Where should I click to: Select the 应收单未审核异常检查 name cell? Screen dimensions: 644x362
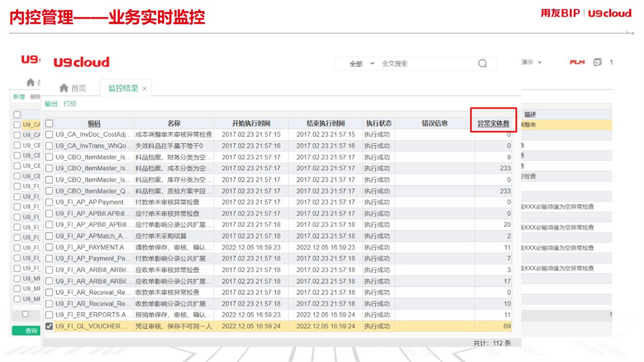(x=167, y=270)
